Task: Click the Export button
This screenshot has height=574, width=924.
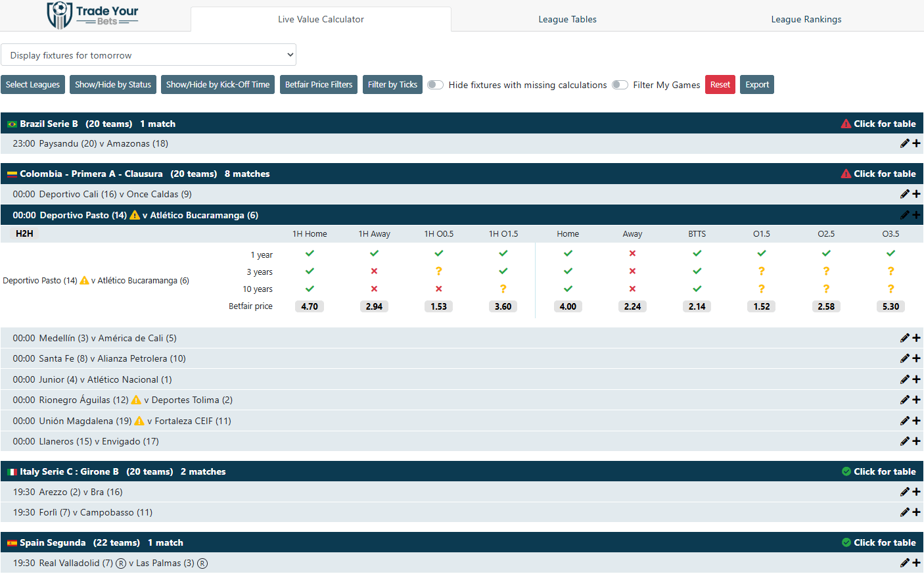Action: click(x=756, y=84)
